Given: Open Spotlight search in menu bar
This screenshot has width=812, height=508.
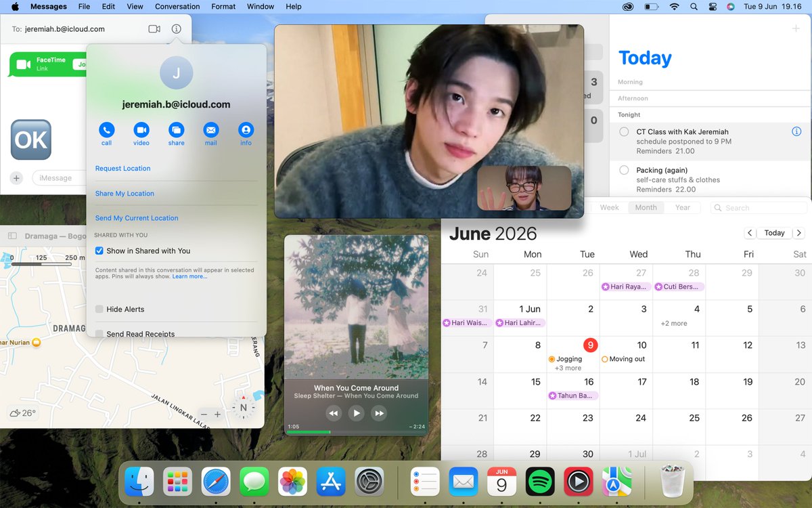Looking at the screenshot, I should pyautogui.click(x=694, y=7).
